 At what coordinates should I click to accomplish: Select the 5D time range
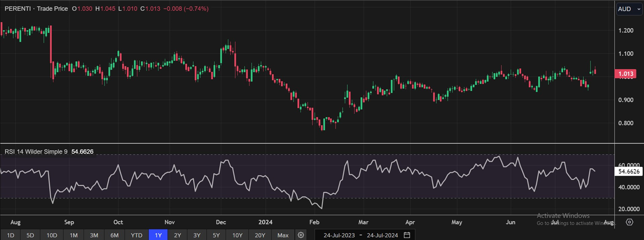pyautogui.click(x=30, y=235)
